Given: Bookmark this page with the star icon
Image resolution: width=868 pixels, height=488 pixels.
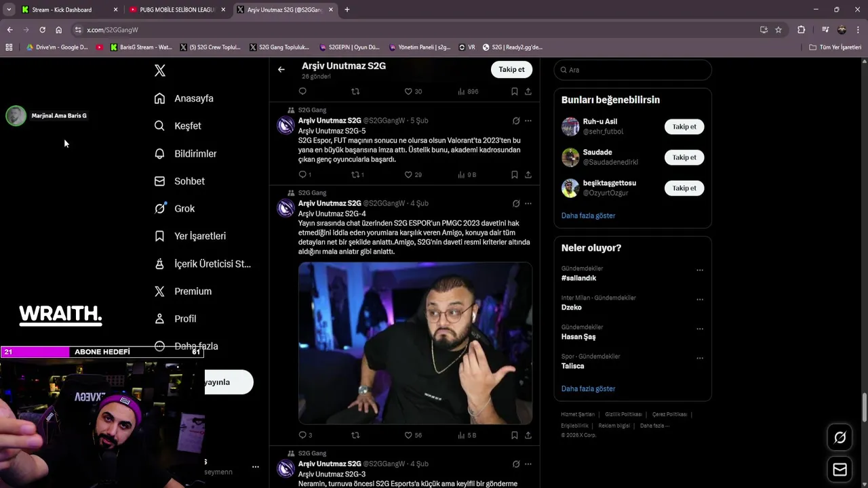Looking at the screenshot, I should tap(778, 30).
